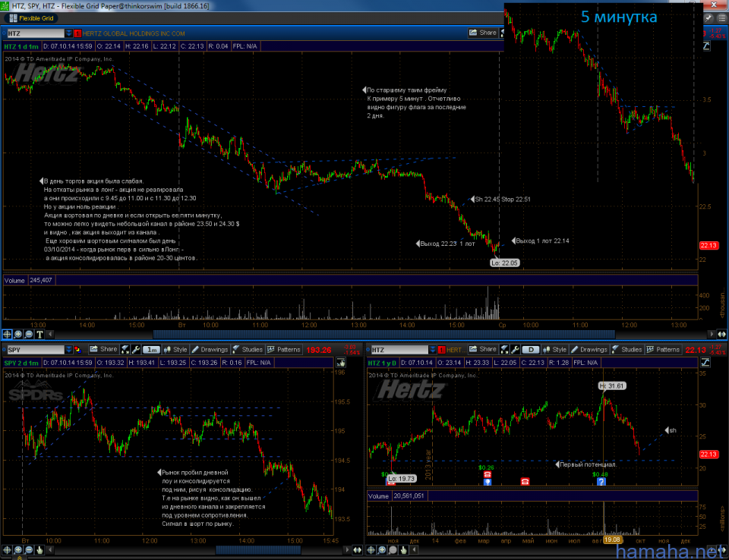The width and height of the screenshot is (729, 560).
Task: Click the symbol input field showing HTZ in top chart
Action: [x=36, y=33]
